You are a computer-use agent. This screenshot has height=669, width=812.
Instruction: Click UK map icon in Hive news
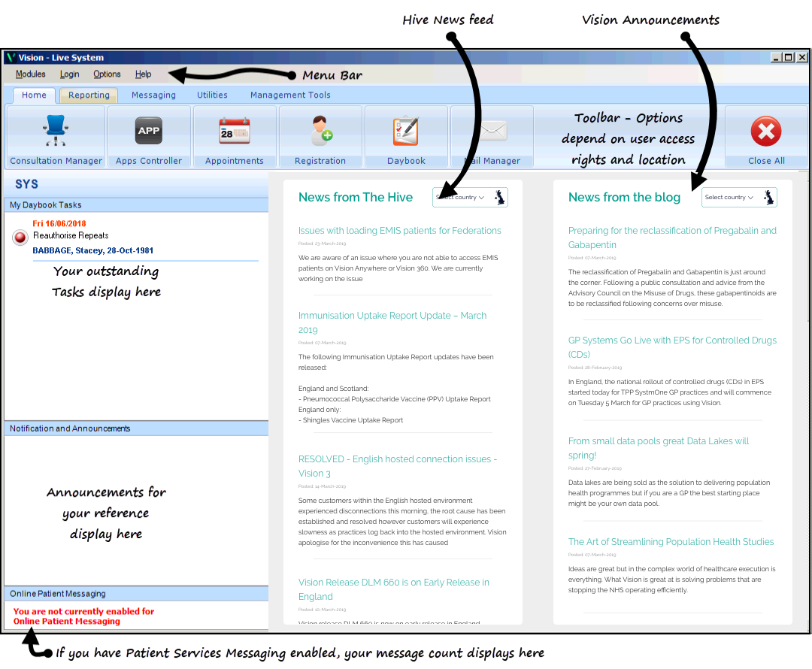click(498, 198)
